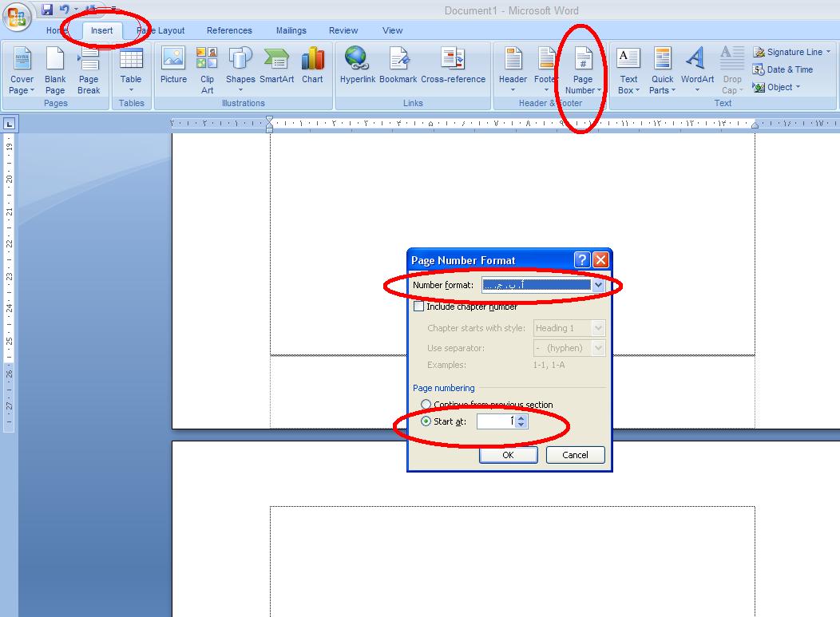Click the Start at number field
This screenshot has width=840, height=617.
496,421
